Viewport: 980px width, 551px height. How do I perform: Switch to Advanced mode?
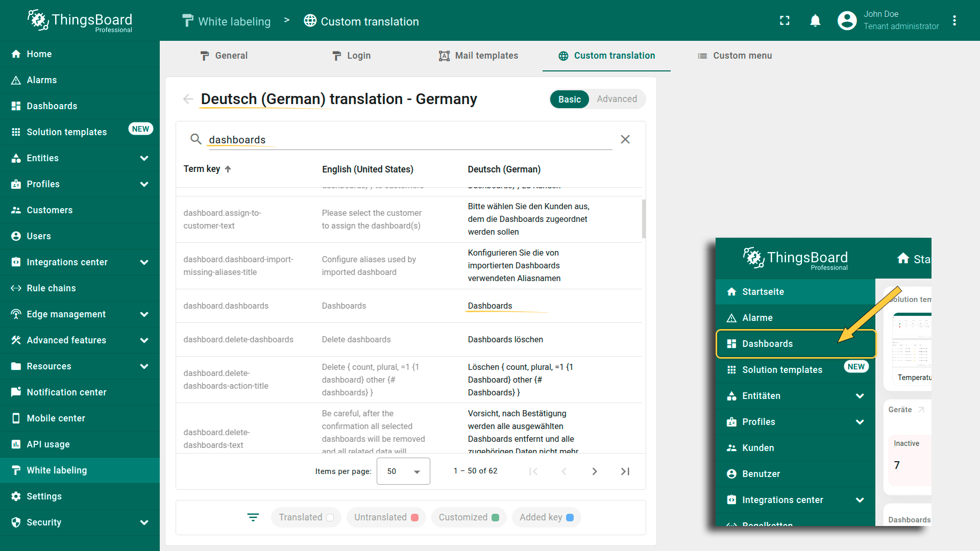(617, 99)
